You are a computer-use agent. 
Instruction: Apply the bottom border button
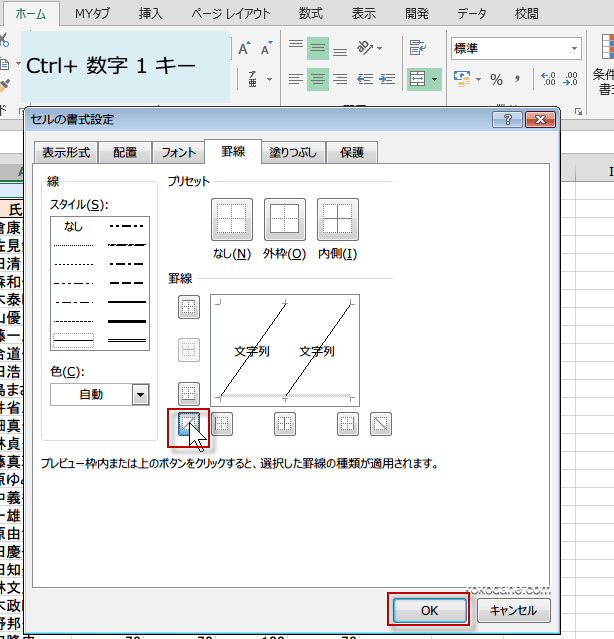pos(188,392)
